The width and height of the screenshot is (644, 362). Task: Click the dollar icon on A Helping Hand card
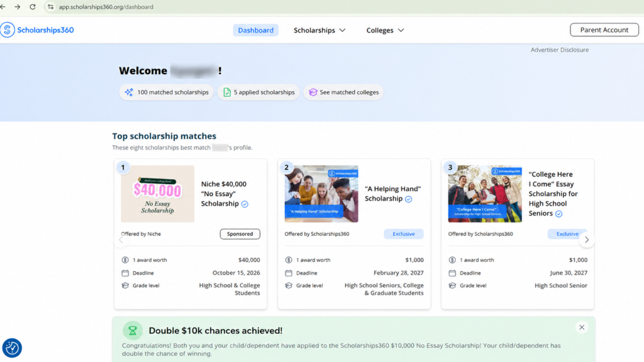pos(289,260)
